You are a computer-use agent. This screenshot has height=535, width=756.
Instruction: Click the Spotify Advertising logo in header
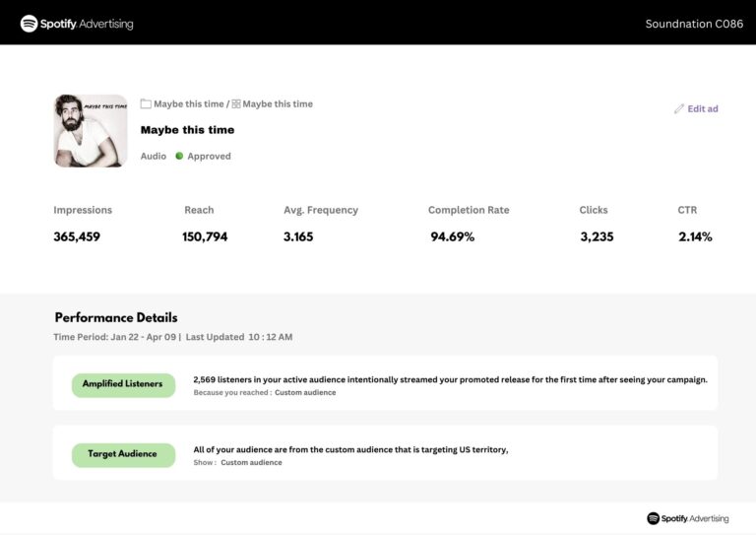pos(77,24)
